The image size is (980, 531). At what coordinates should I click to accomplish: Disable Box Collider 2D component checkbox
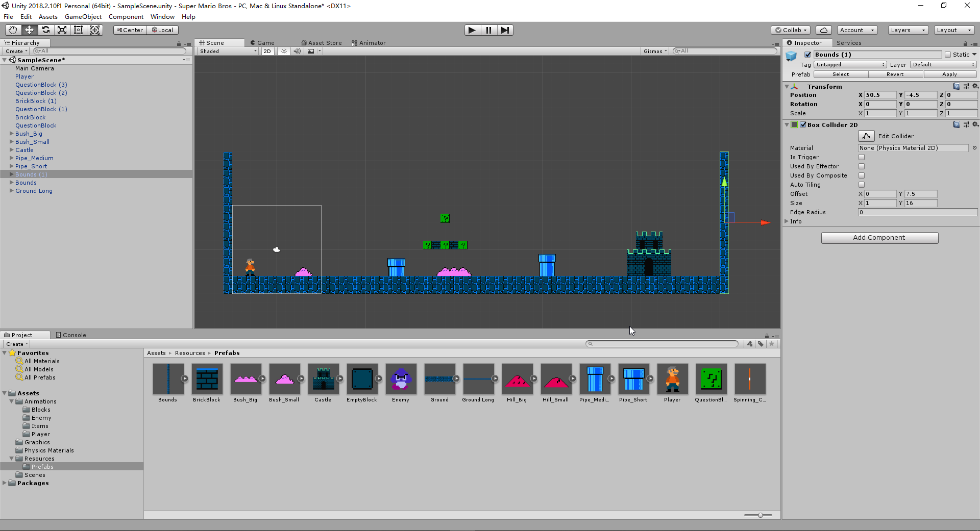803,124
